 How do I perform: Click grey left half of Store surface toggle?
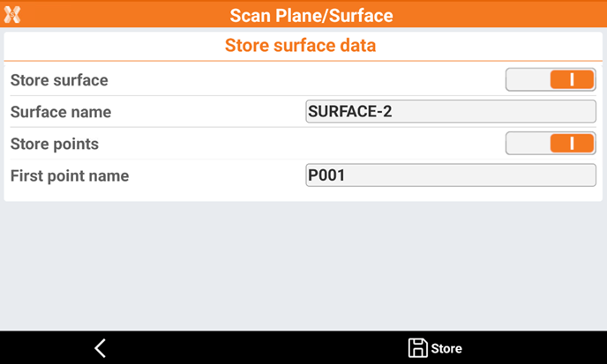click(x=528, y=80)
